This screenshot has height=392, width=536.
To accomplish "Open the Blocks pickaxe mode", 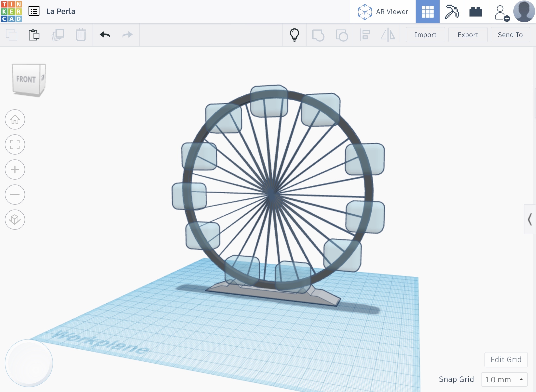I will pyautogui.click(x=452, y=12).
